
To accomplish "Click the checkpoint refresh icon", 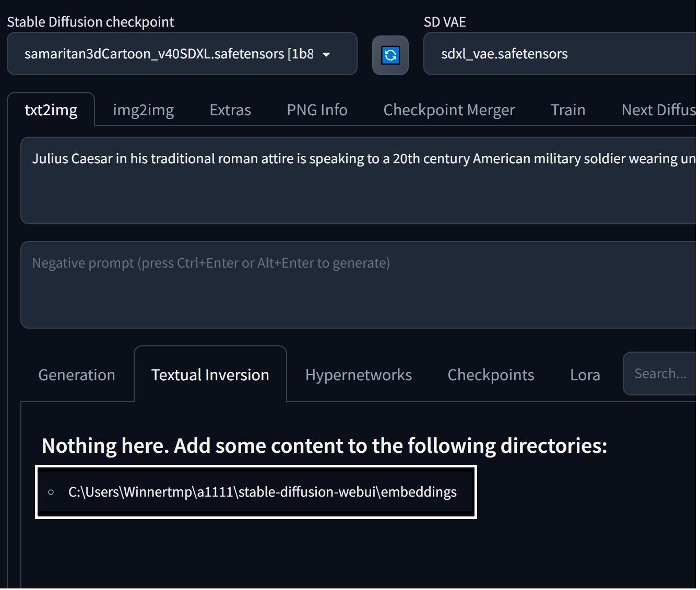I will click(x=390, y=54).
